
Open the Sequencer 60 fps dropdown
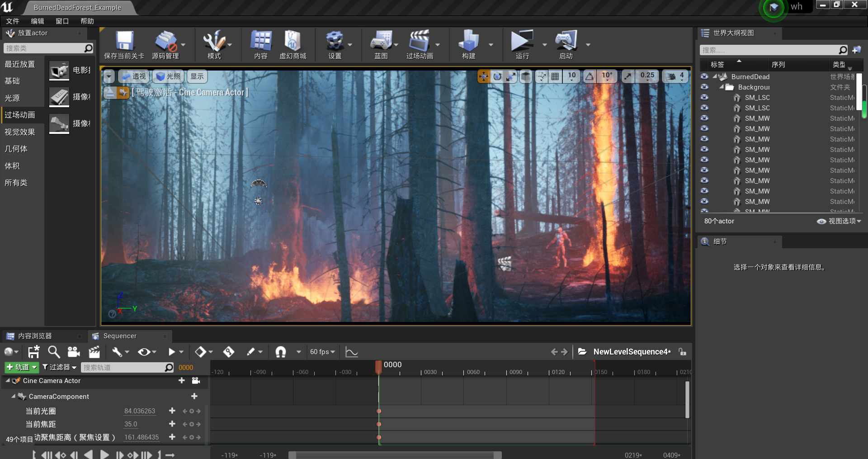[322, 352]
